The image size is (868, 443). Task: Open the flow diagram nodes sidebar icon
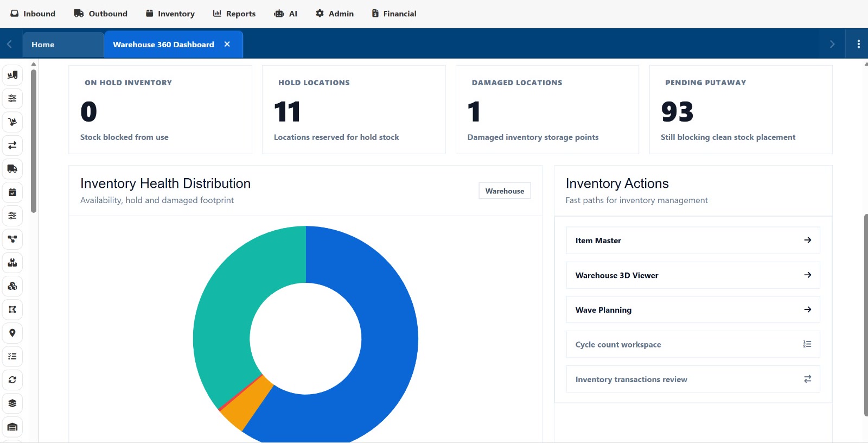click(12, 239)
